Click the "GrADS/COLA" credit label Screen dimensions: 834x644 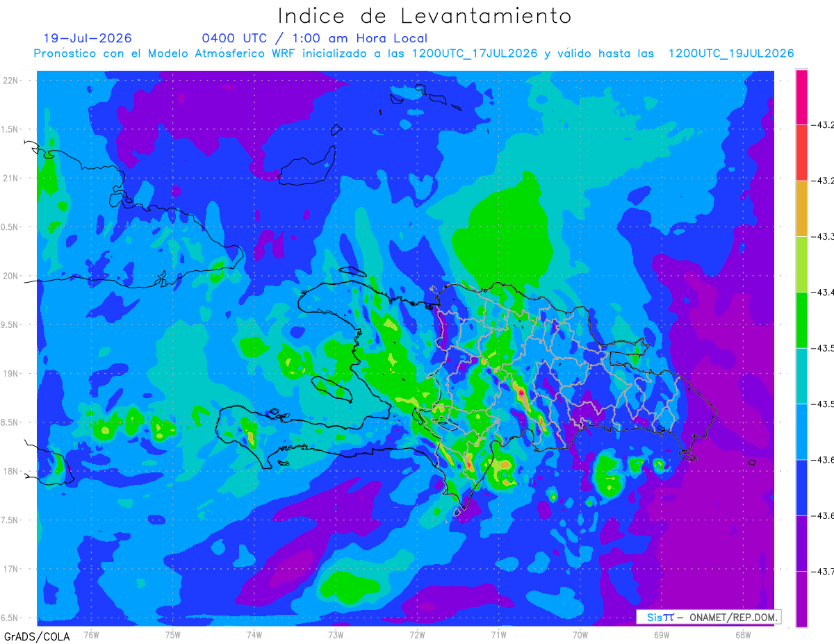coord(37,636)
